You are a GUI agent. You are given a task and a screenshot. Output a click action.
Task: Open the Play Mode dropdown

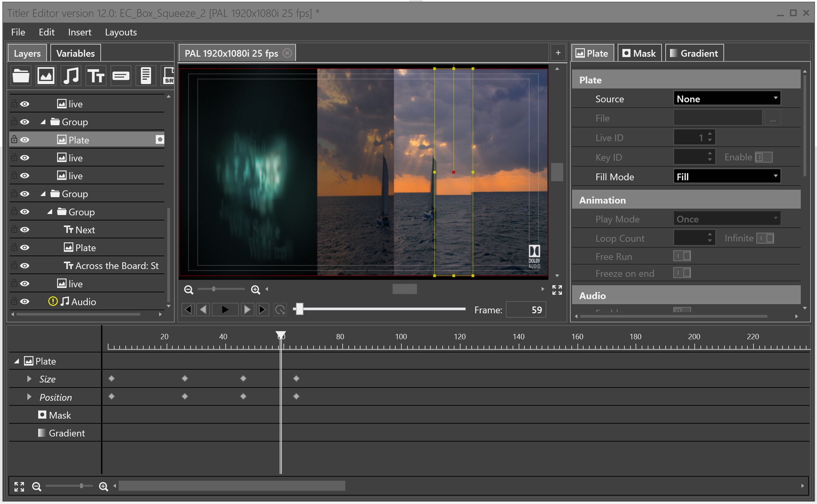coord(727,219)
